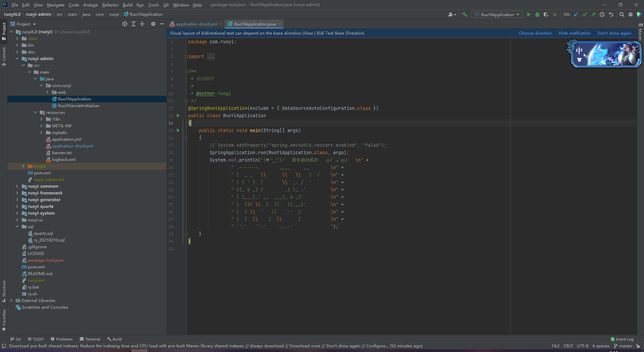Open Search Everywhere magnifier icon

pyautogui.click(x=622, y=14)
